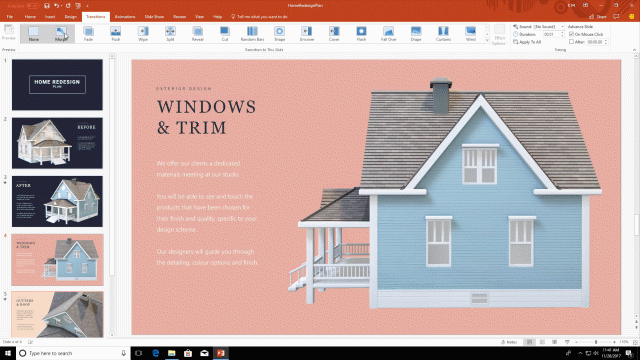Customize Quick Access Toolbar dropdown
The width and height of the screenshot is (640, 360).
pyautogui.click(x=87, y=6)
